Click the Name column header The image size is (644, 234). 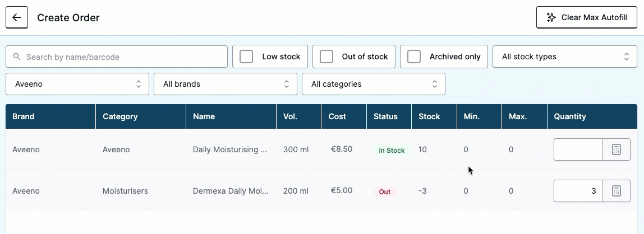231,116
